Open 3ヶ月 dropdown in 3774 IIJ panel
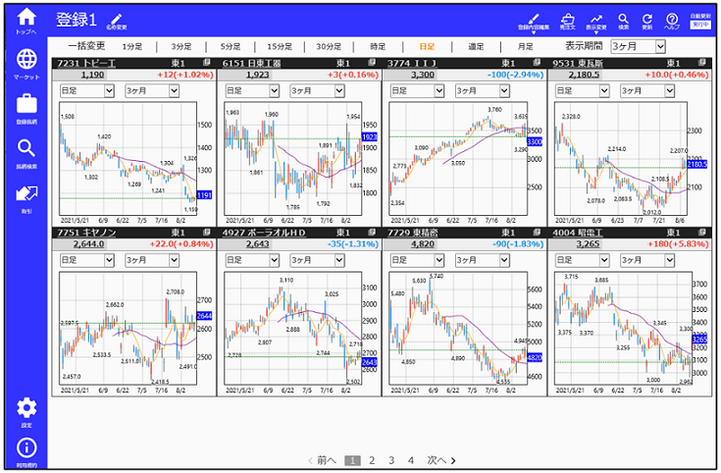Screen dimensions: 721x473 tap(482, 91)
